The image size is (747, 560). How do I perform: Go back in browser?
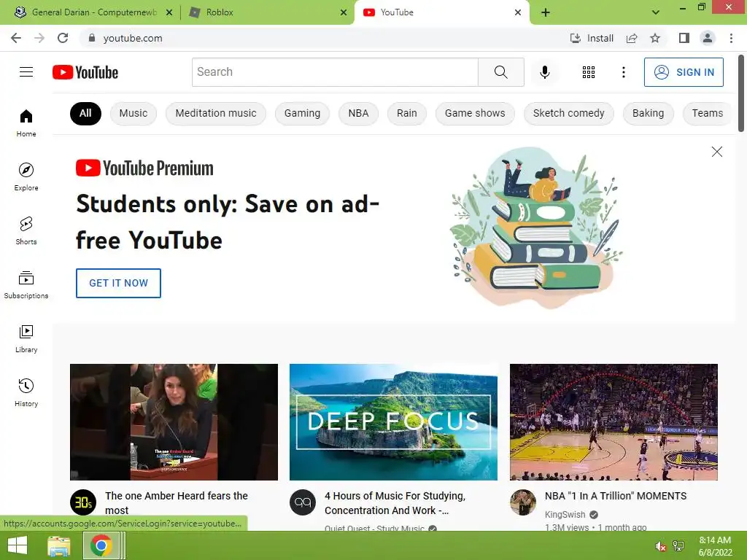pos(16,38)
